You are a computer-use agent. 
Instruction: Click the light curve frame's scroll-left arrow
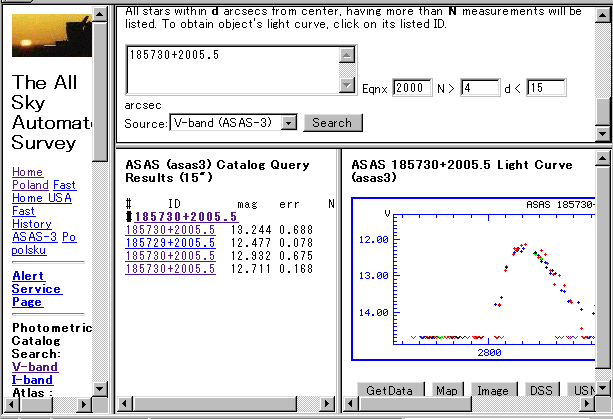point(351,403)
